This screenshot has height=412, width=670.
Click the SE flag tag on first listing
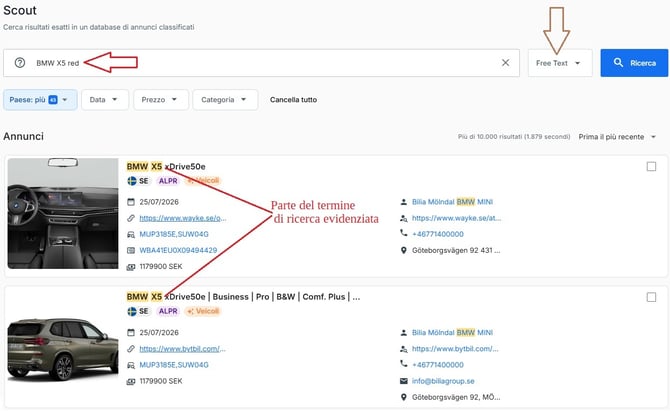(138, 181)
